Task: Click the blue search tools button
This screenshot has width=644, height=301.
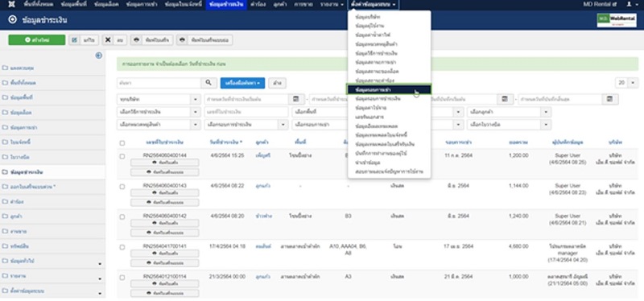Action: pos(243,83)
